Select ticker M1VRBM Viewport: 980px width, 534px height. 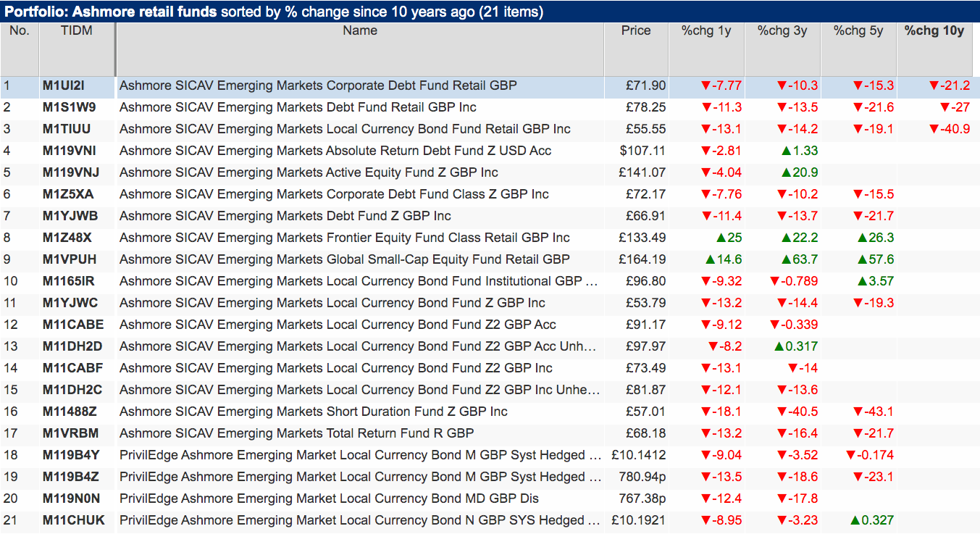pyautogui.click(x=70, y=433)
